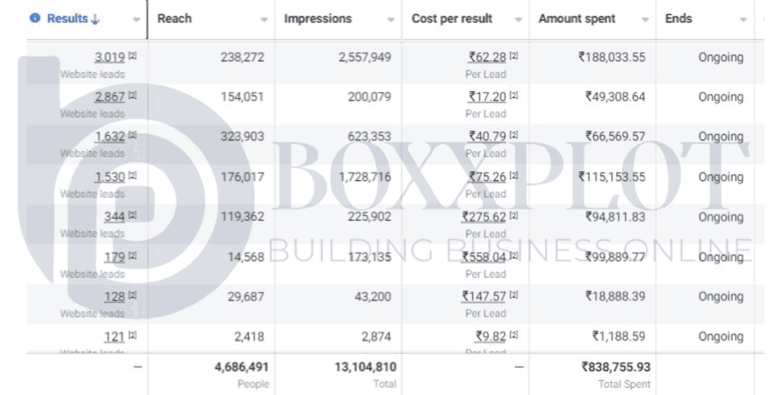
Task: Select the impressions value 225,902
Action: tap(369, 217)
